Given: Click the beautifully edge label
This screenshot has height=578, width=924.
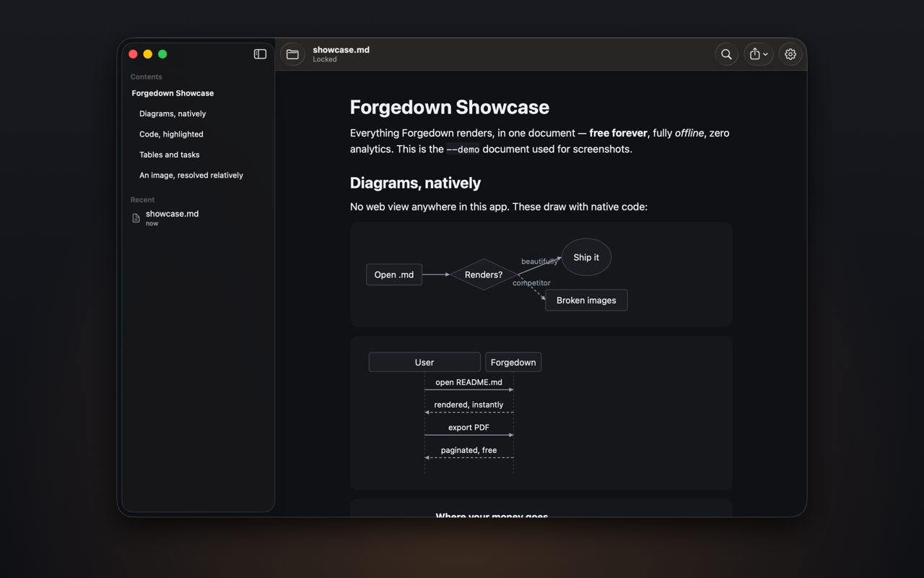Looking at the screenshot, I should point(539,262).
